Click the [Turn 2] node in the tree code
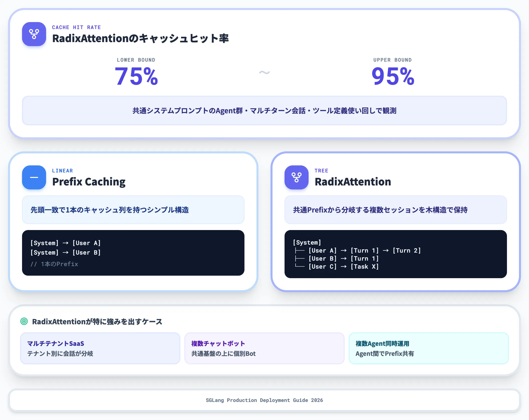 pos(407,251)
